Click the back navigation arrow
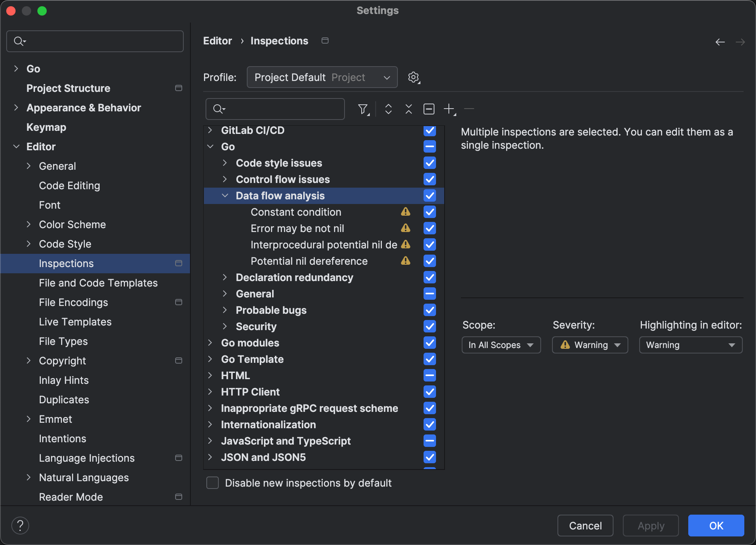Screen dimensions: 756x545 [720, 42]
